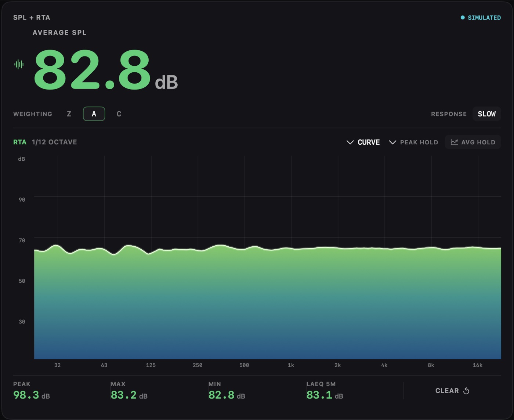Click the RESPONSE label
This screenshot has height=420, width=514.
(x=449, y=114)
